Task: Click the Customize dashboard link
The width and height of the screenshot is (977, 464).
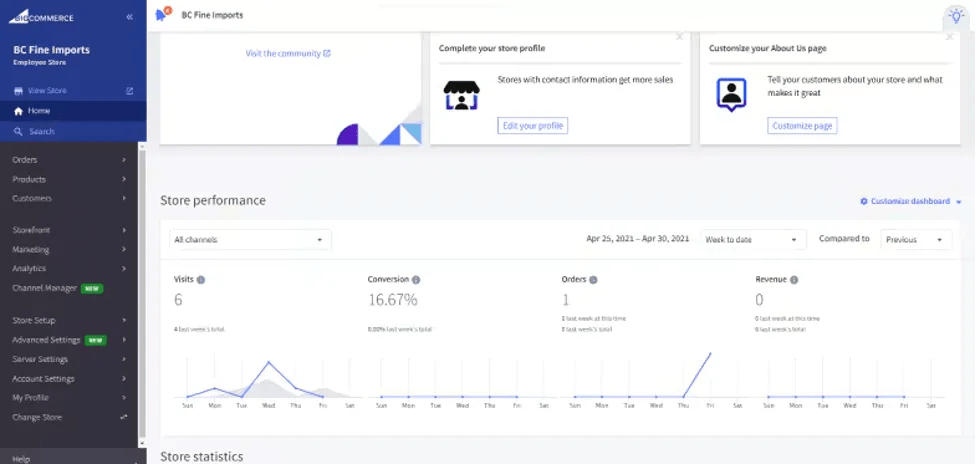Action: coord(910,201)
